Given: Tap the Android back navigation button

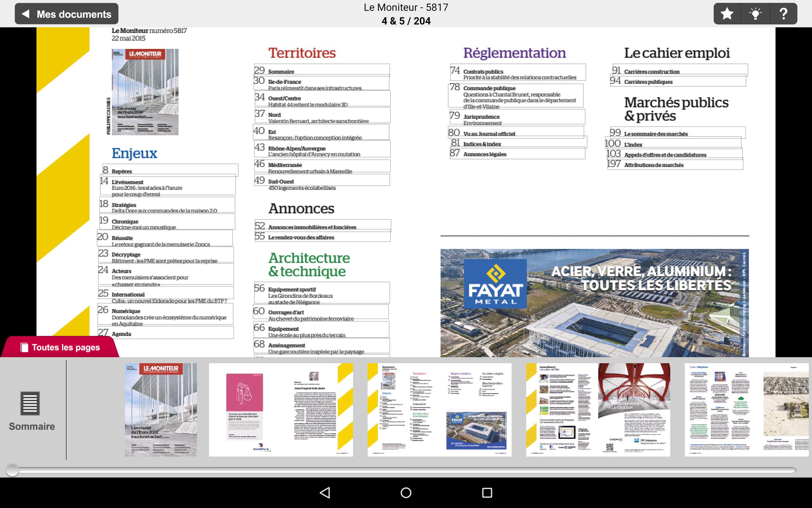Looking at the screenshot, I should 325,492.
